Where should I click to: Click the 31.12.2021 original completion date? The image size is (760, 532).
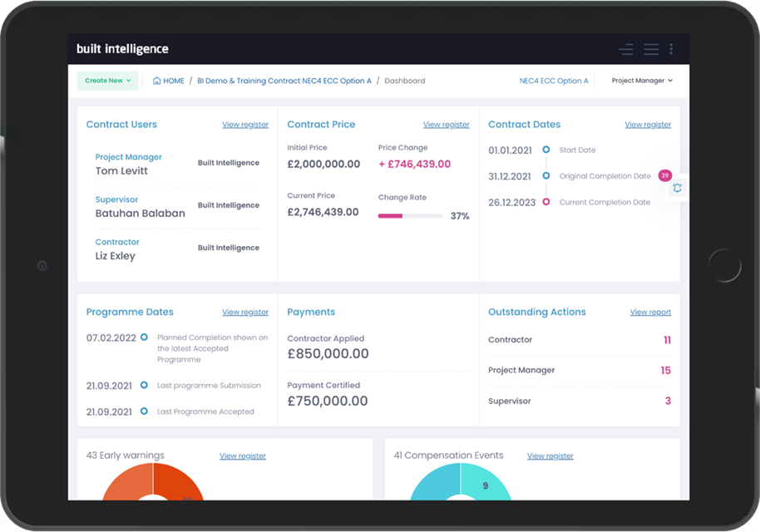point(510,177)
